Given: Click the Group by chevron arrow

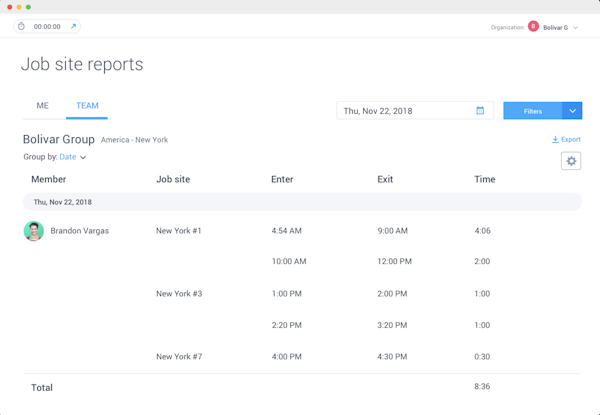Looking at the screenshot, I should click(x=83, y=158).
